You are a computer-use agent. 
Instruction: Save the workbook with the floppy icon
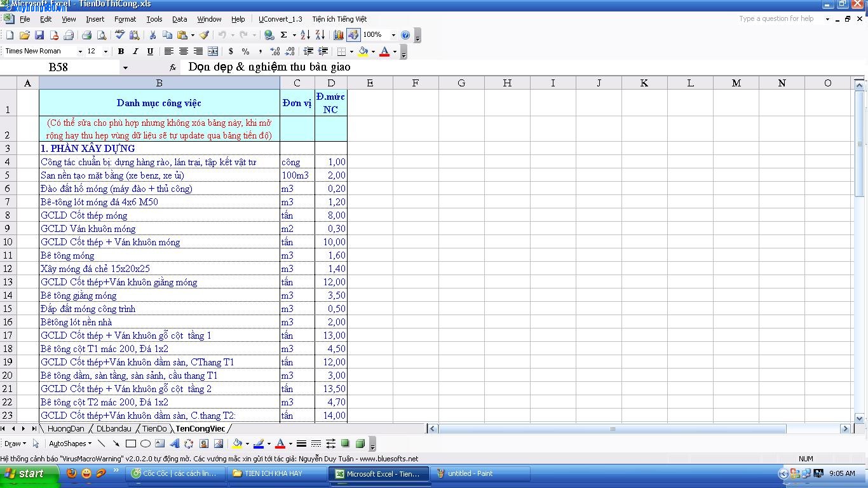click(39, 35)
